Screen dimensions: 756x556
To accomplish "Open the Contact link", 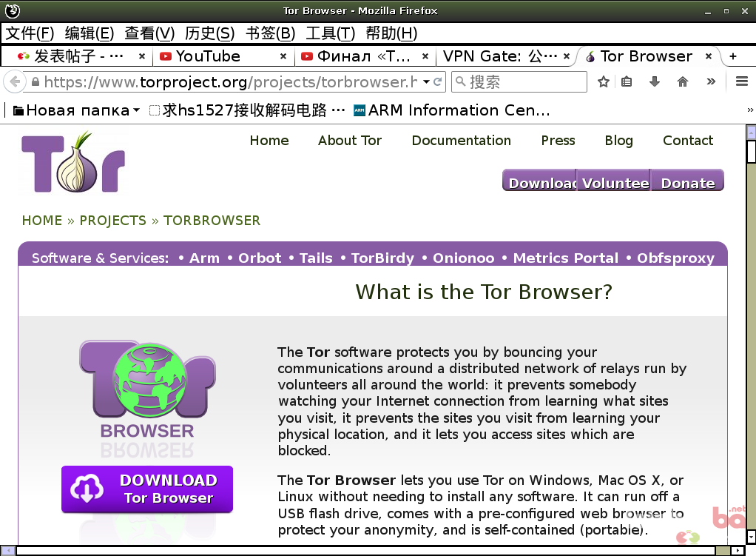I will pos(687,141).
